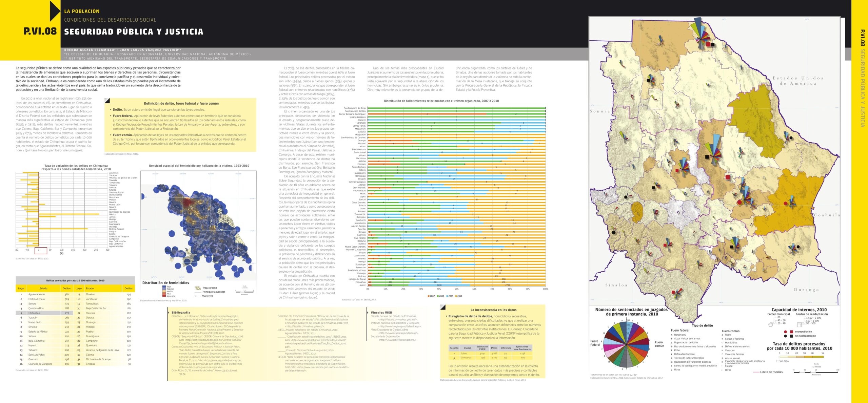Click the Sin dato empty box
Image resolution: width=868 pixels, height=403 pixels.
pos(777,361)
